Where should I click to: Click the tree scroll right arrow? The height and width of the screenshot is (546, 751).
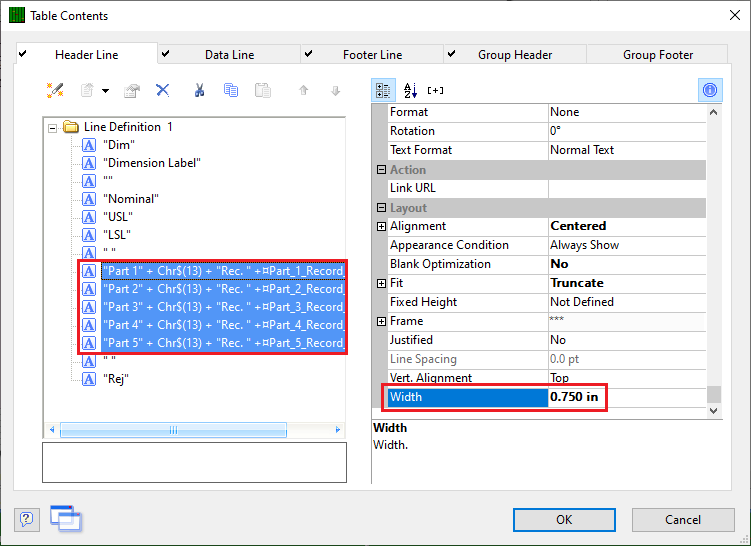tap(338, 430)
